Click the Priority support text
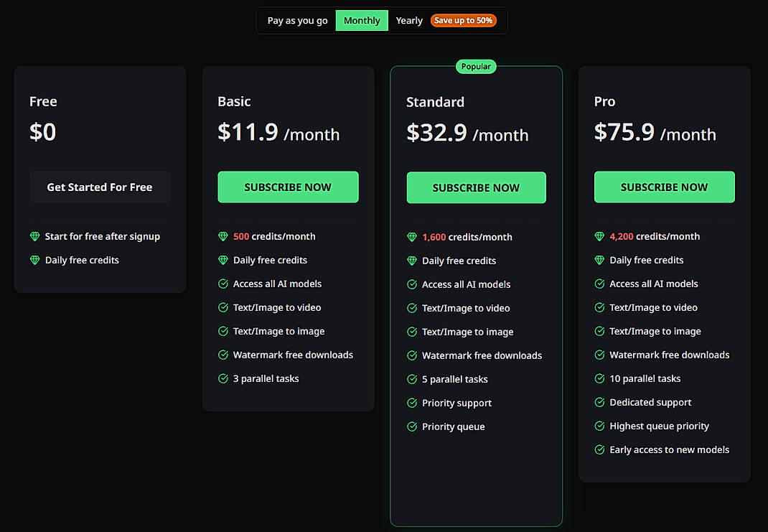Viewport: 768px width, 532px height. pyautogui.click(x=457, y=403)
